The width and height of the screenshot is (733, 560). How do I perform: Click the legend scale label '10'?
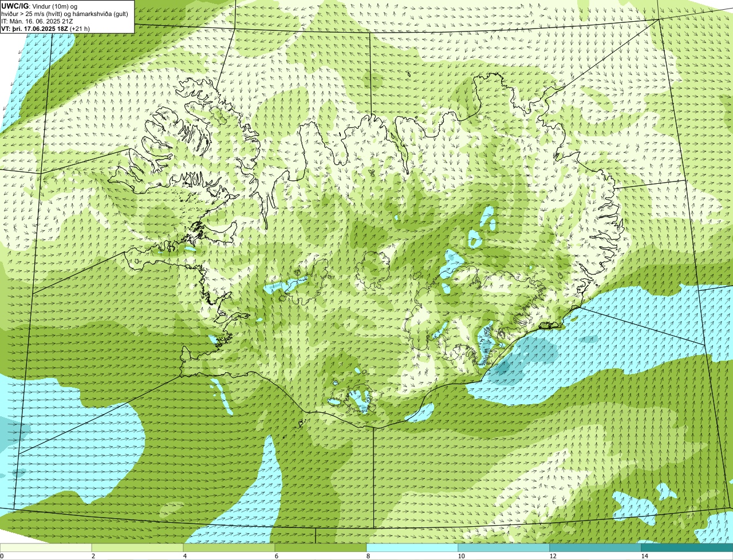(460, 556)
